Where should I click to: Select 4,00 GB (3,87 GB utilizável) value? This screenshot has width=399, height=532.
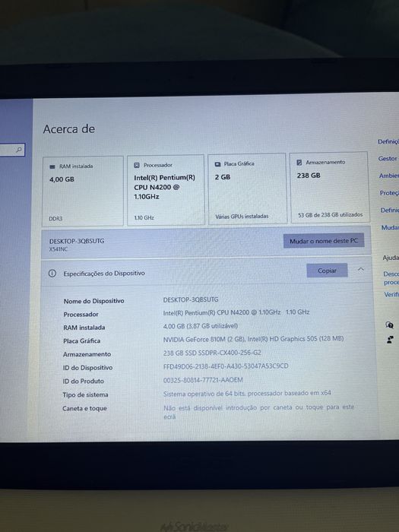point(200,326)
